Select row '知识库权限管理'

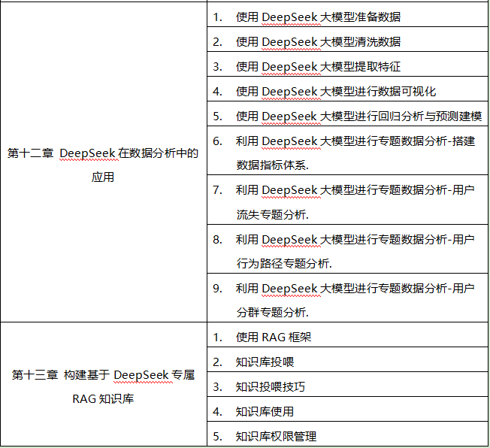[347, 434]
